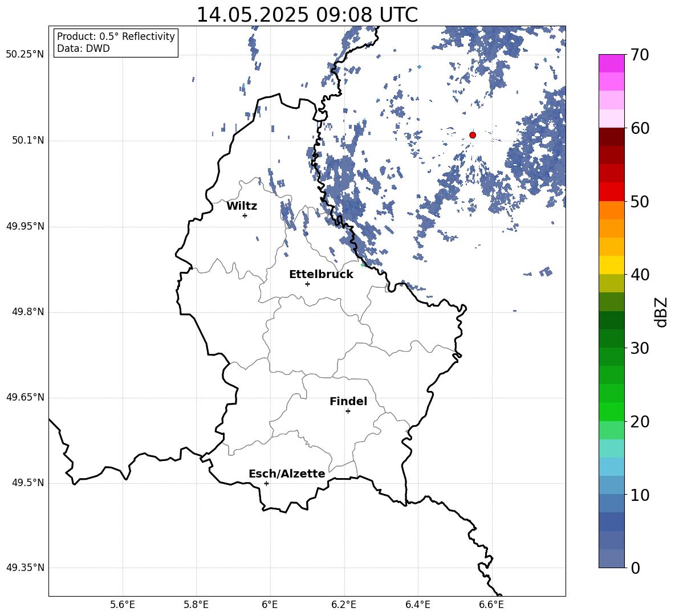Screen dimensions: 675x616
Task: Click the Ettelbruck label
Action: coord(321,275)
